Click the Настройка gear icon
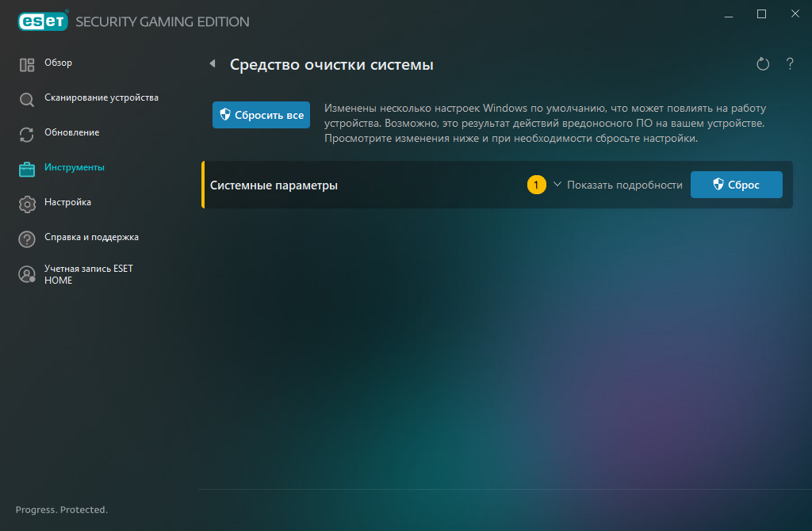 (27, 204)
